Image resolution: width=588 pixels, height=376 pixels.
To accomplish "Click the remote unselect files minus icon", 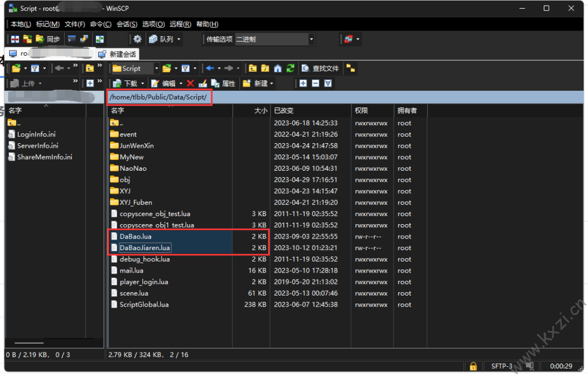I will [x=315, y=83].
